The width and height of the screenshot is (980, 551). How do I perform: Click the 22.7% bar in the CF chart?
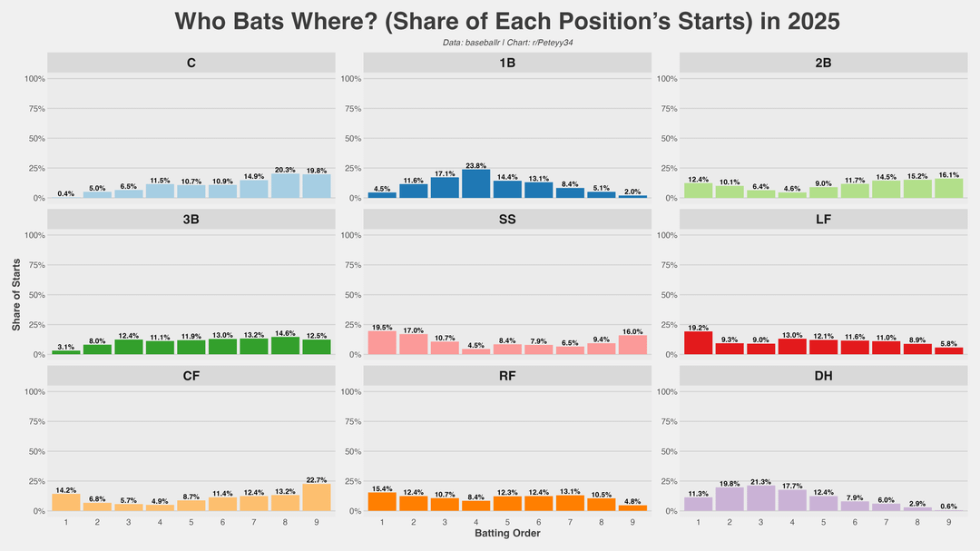317,497
